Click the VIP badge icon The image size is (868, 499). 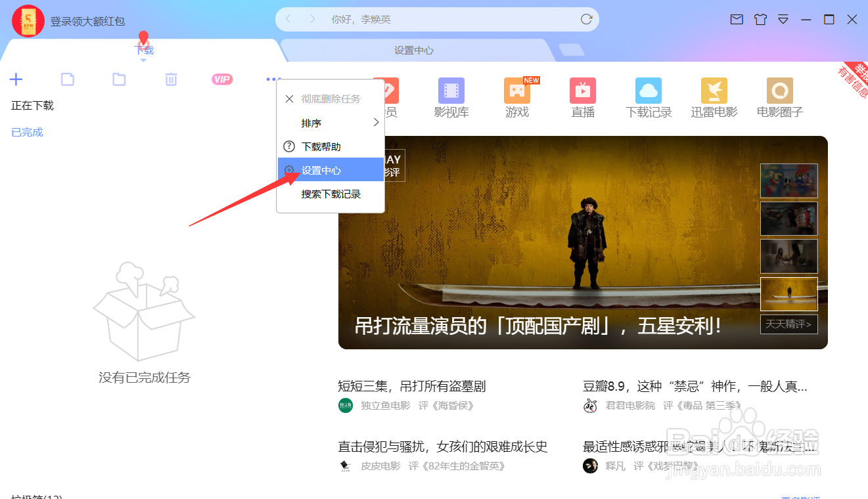[222, 79]
